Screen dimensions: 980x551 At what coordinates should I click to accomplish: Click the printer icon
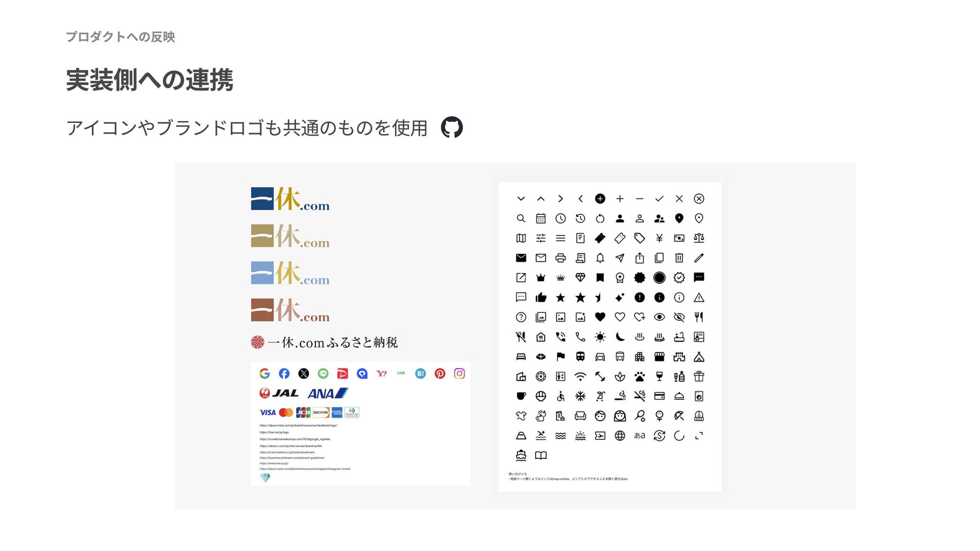[560, 258]
